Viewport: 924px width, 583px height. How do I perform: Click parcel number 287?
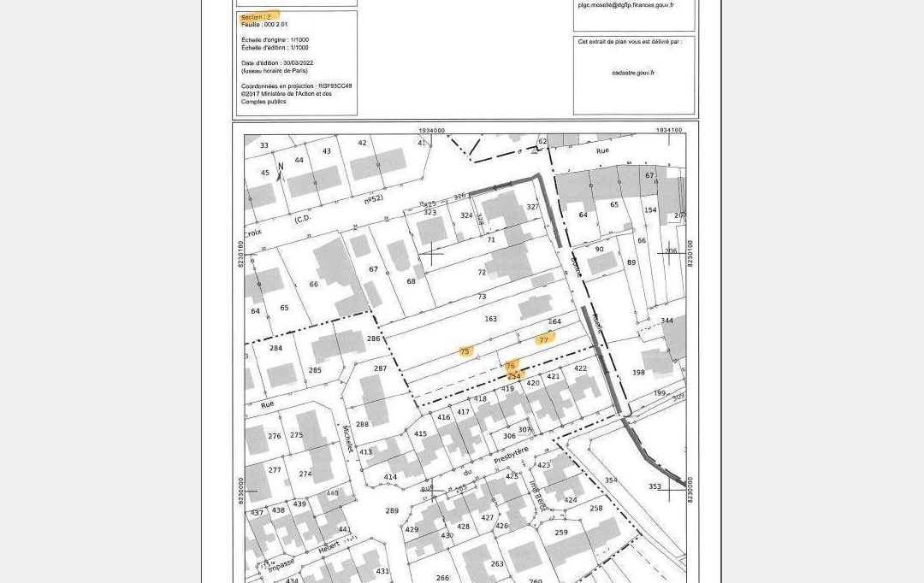[x=381, y=368]
